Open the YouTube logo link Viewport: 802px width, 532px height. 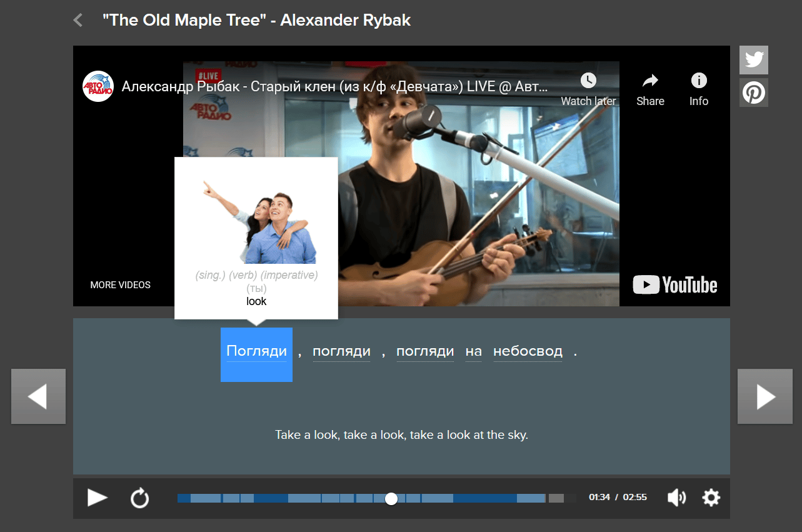674,285
